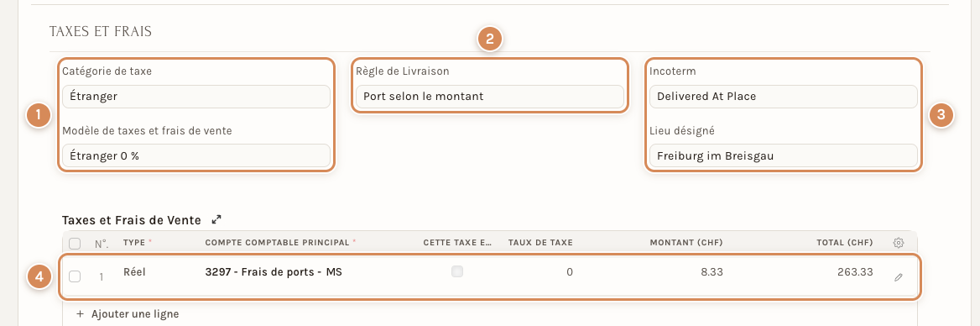
Task: Click the orange step 4 marker
Action: coord(39,277)
